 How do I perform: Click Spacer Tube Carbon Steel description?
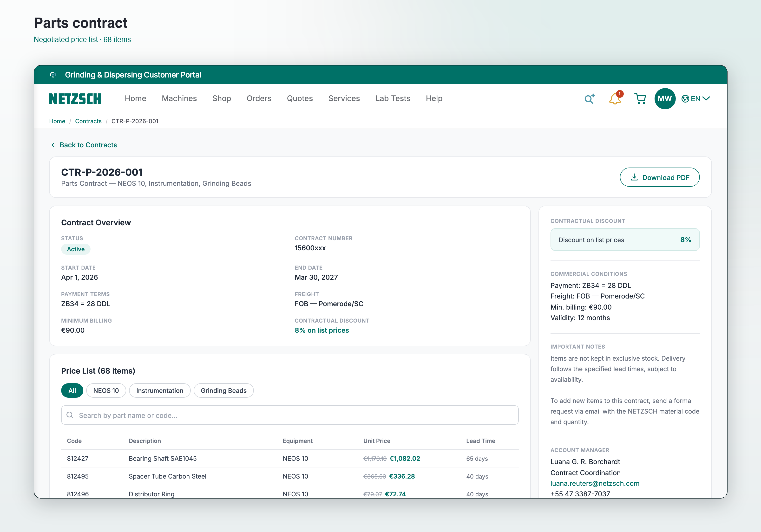[167, 476]
